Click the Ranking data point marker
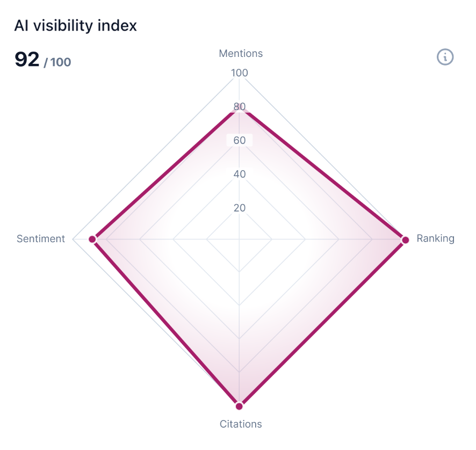 pyautogui.click(x=405, y=239)
